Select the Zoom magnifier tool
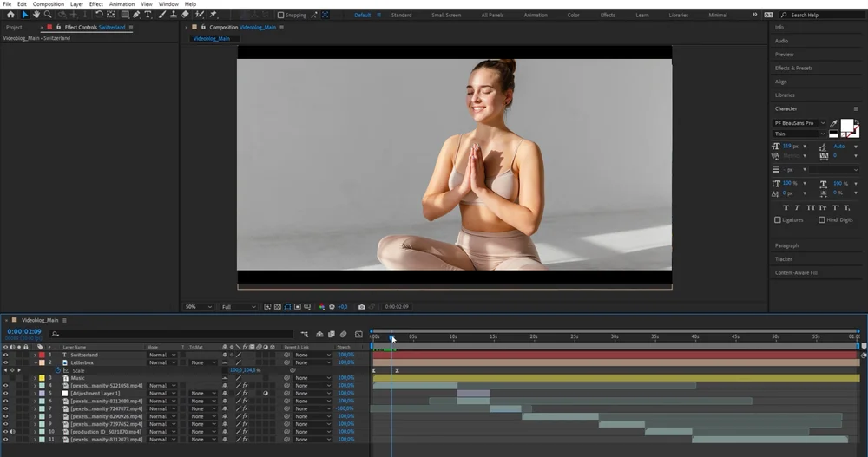The image size is (868, 457). [x=48, y=15]
